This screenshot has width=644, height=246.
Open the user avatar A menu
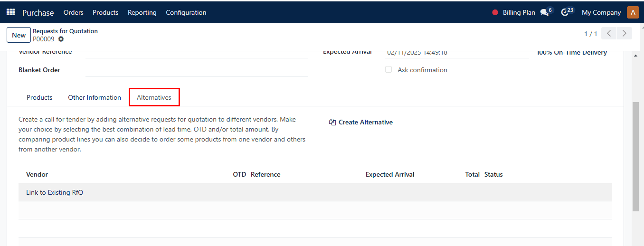coord(633,12)
